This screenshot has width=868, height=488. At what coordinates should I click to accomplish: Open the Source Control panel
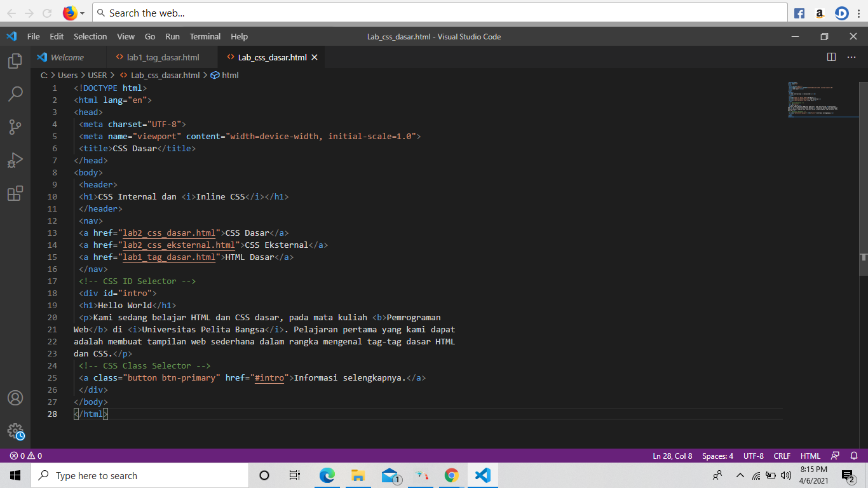[x=15, y=127]
